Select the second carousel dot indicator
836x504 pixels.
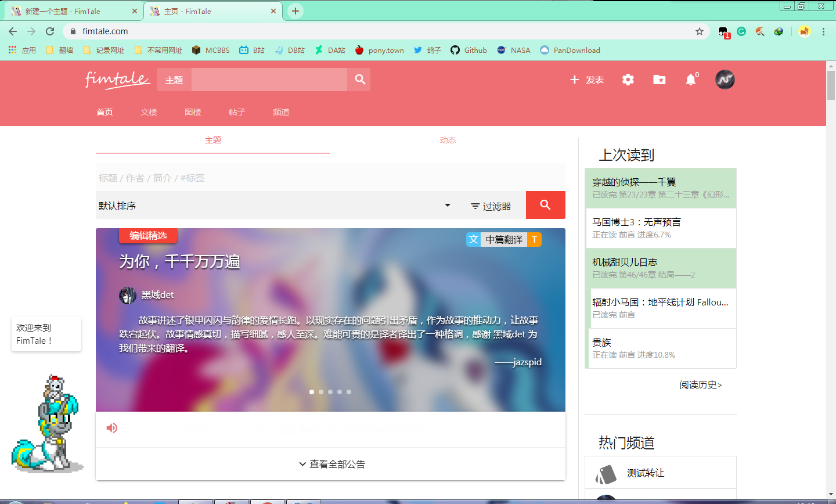[x=321, y=392]
